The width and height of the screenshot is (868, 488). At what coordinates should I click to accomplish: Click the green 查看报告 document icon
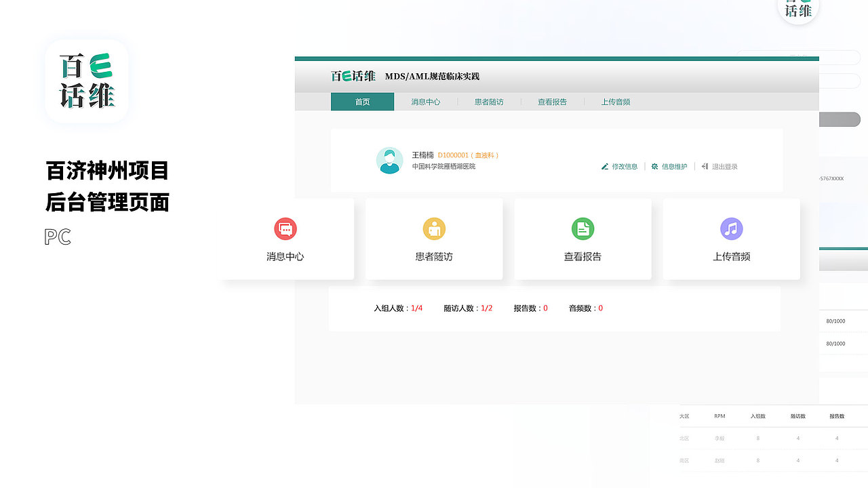583,229
